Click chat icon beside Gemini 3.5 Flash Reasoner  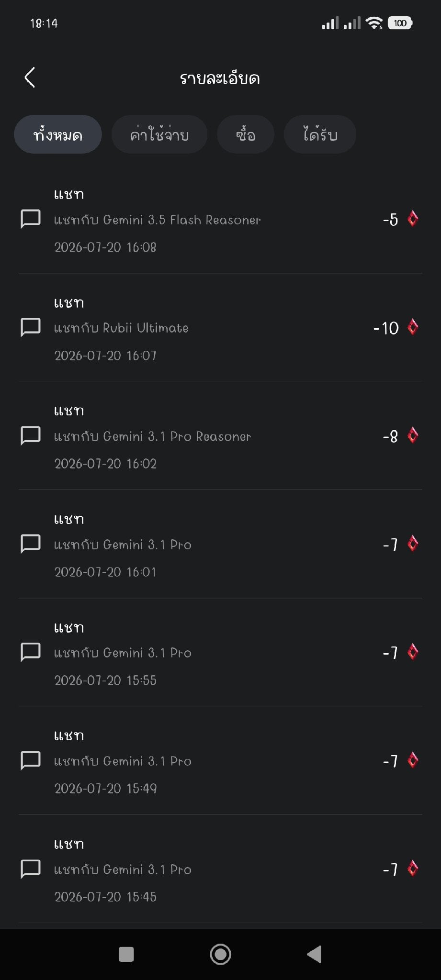pos(31,219)
